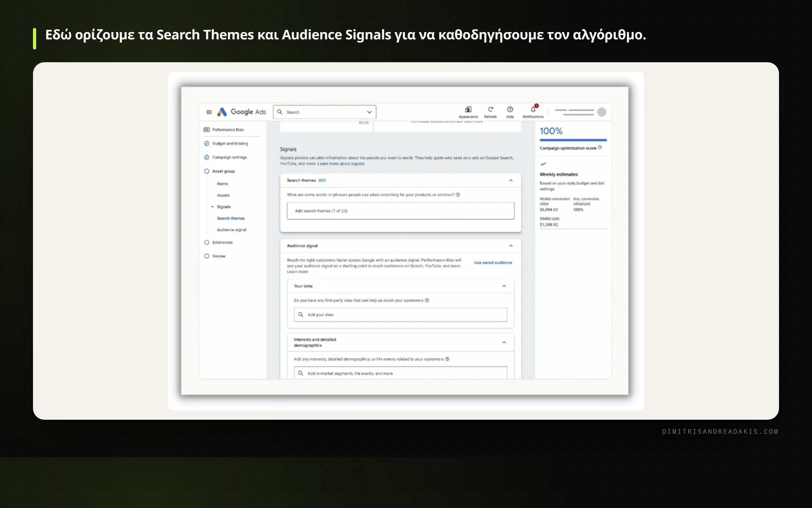Image resolution: width=812 pixels, height=508 pixels.
Task: Click help icon beside interests question
Action: point(447,359)
